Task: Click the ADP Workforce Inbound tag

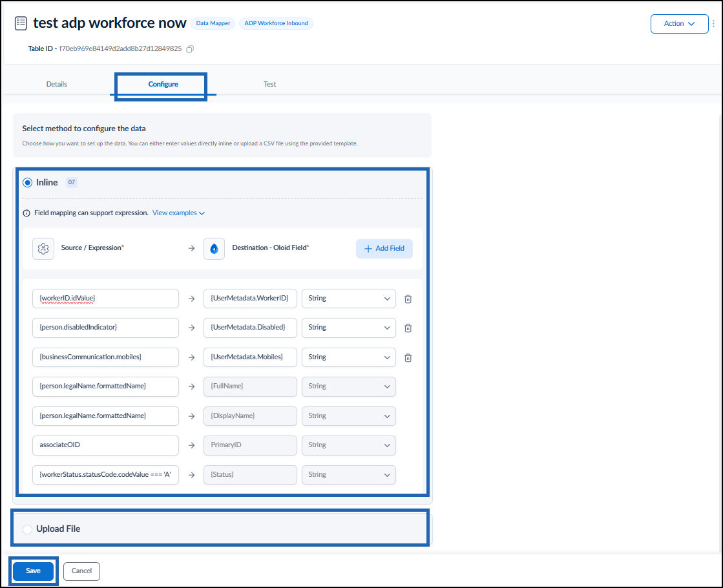Action: point(276,23)
